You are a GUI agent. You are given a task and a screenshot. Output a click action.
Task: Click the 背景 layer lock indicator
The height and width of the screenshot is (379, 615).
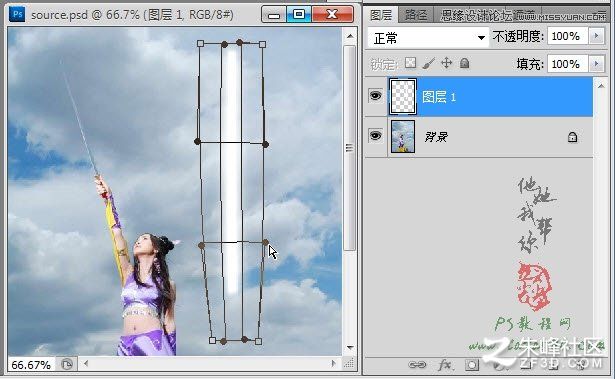(572, 137)
